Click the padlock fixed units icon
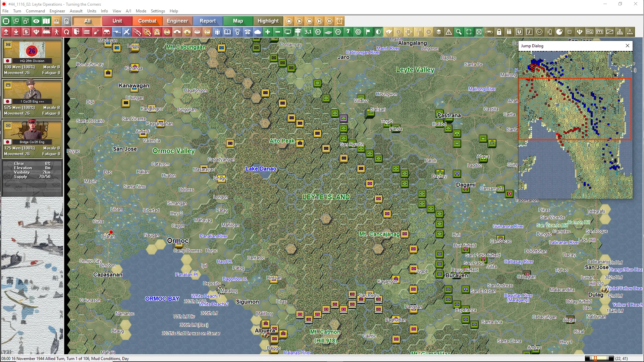644x362 pixels. (x=499, y=32)
